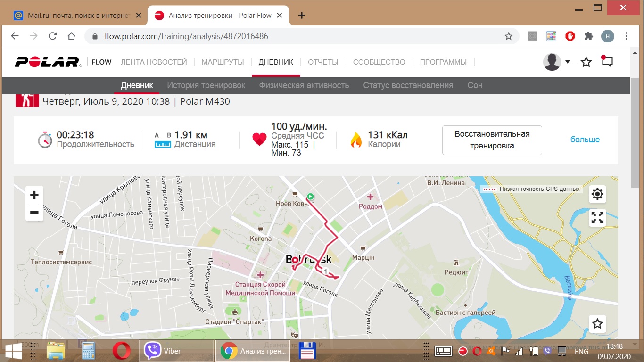Open the ДНЕВНИК menu item
The height and width of the screenshot is (362, 644).
pyautogui.click(x=276, y=62)
